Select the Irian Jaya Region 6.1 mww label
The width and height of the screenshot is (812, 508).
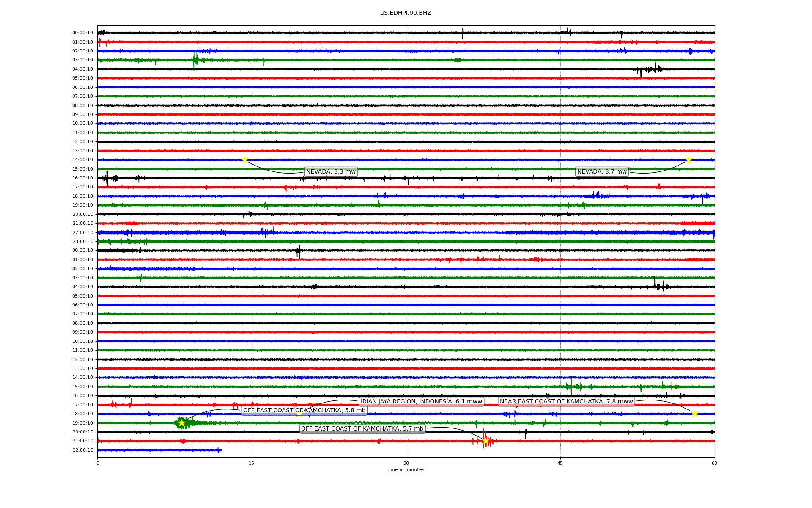point(421,401)
